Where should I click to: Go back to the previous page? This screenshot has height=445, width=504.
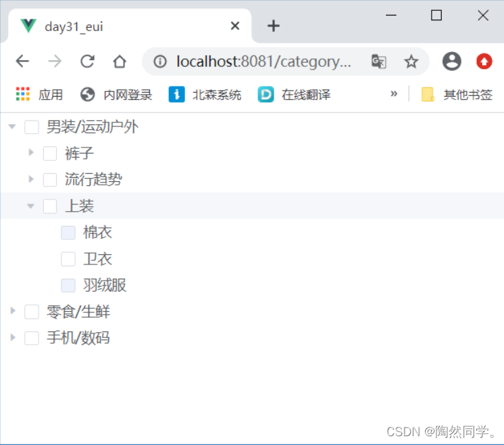pyautogui.click(x=22, y=61)
